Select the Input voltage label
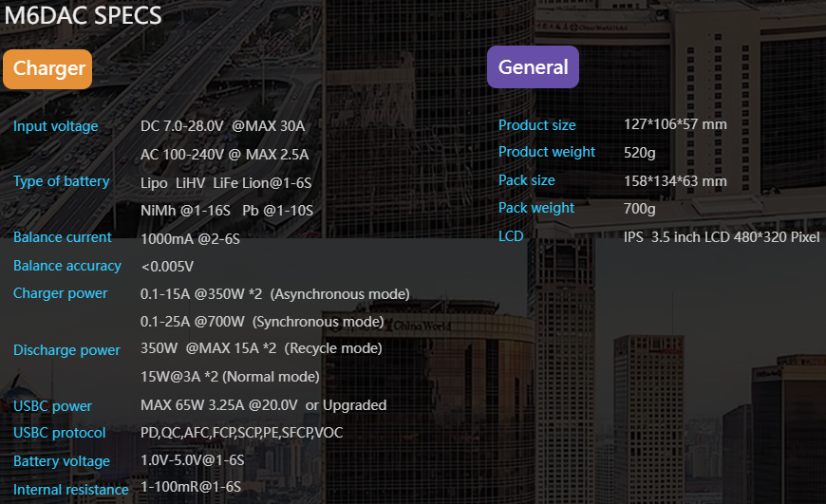 coord(55,126)
